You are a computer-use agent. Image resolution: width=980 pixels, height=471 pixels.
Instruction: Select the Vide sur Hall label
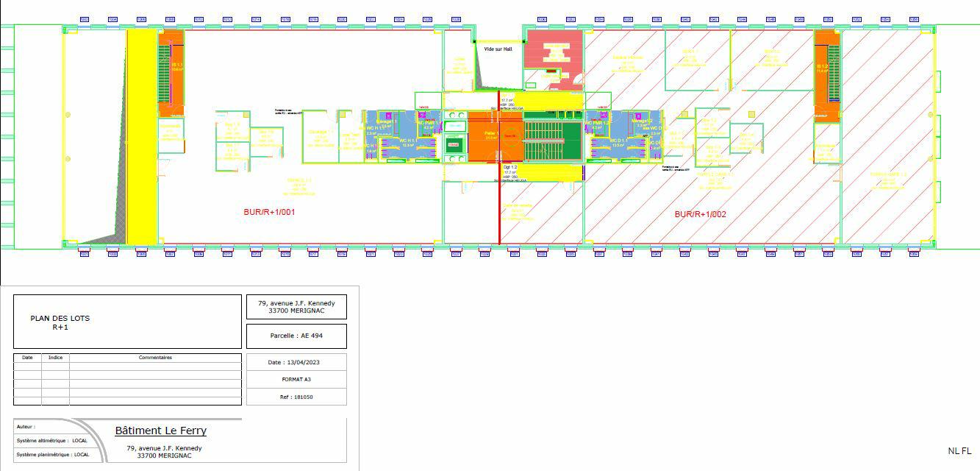click(x=498, y=49)
